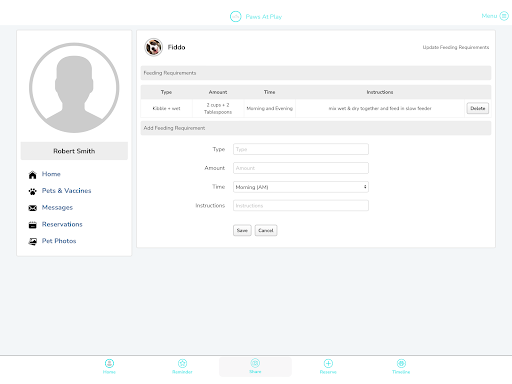Click the 'mix wet & dry together' instructions cell

(x=380, y=108)
